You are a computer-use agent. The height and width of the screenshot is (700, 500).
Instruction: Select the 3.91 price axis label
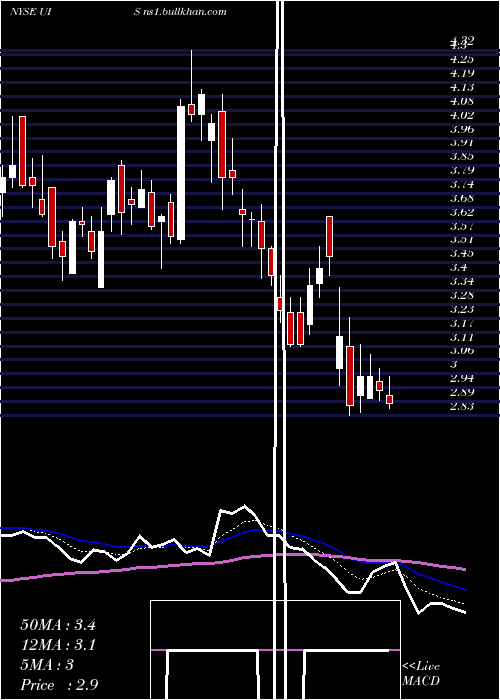462,143
